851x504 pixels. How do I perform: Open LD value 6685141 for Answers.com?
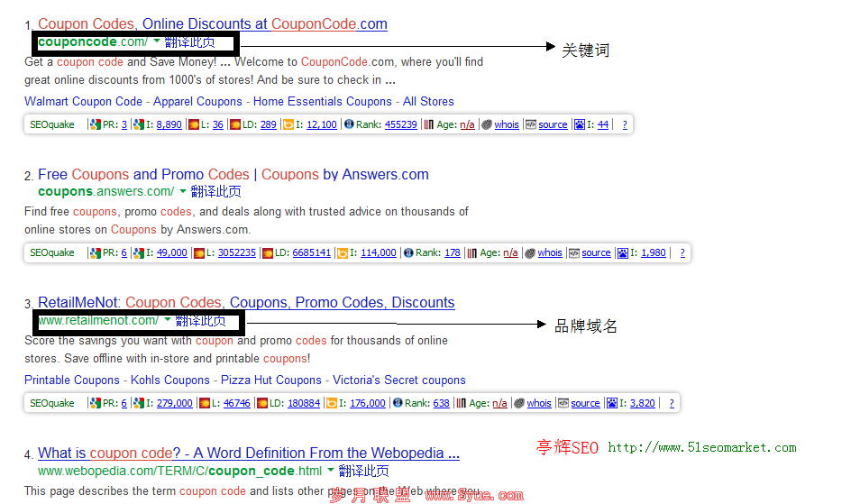(312, 252)
